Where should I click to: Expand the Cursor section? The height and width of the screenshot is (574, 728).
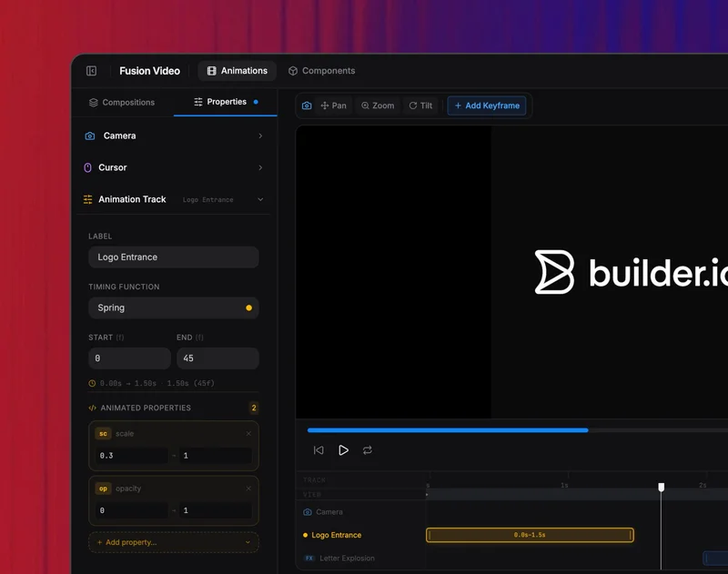260,167
